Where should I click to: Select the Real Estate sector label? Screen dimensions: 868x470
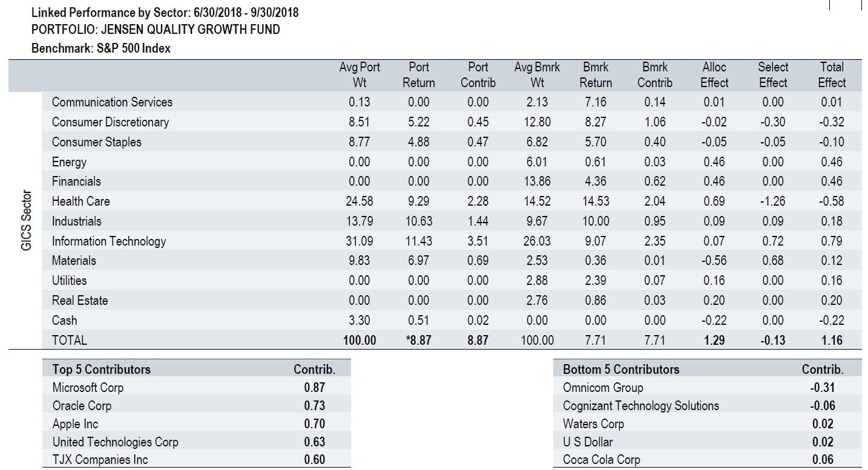click(x=79, y=301)
